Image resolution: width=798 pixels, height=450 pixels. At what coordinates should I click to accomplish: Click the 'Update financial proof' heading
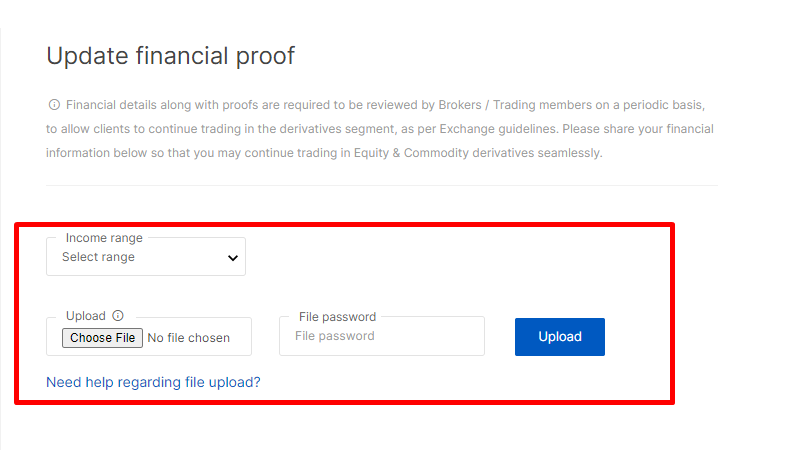point(170,56)
